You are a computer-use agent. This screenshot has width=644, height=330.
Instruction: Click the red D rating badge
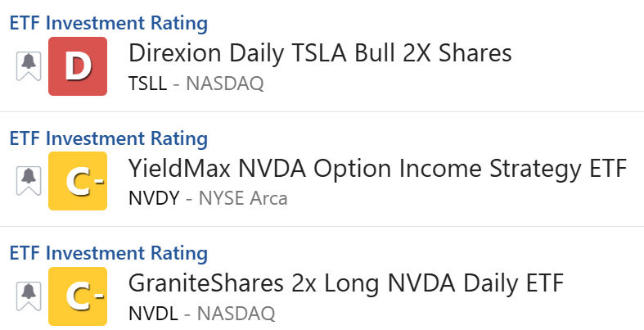pyautogui.click(x=78, y=66)
